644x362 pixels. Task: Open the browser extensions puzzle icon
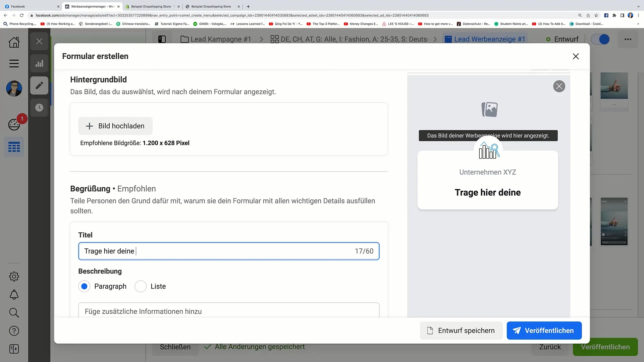(614, 15)
